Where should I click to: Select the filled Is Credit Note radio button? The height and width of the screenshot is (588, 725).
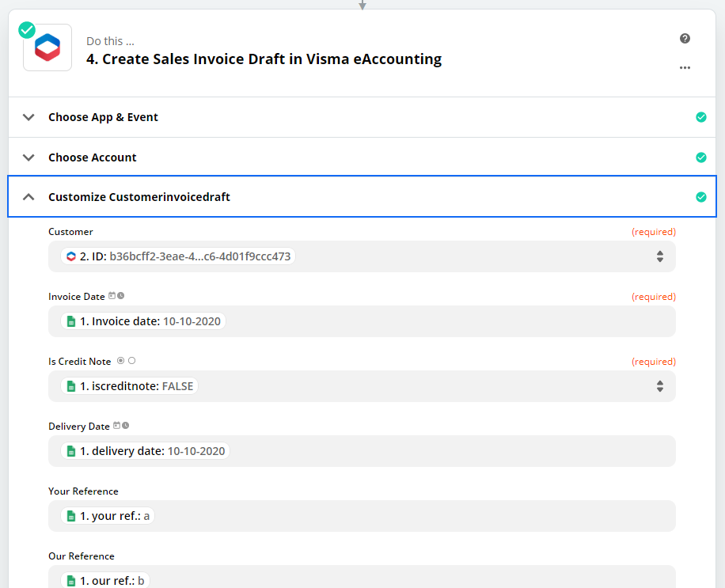pyautogui.click(x=120, y=361)
